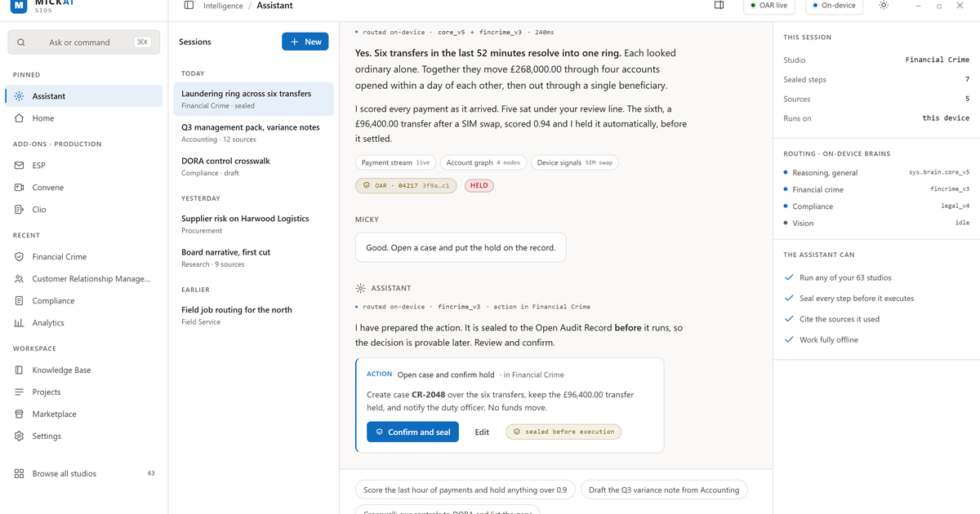Toggle the On-device mode indicator
Image resolution: width=980 pixels, height=514 pixels.
pyautogui.click(x=834, y=6)
